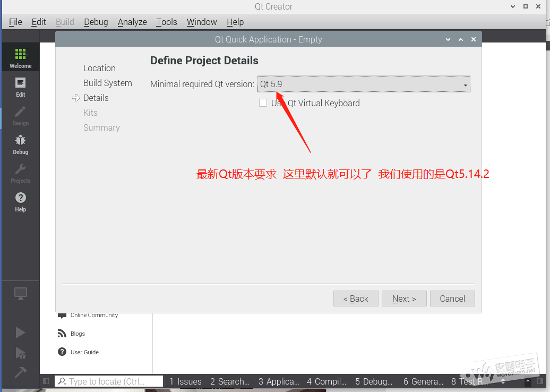The image size is (550, 392).
Task: Cancel the project wizard
Action: point(452,299)
